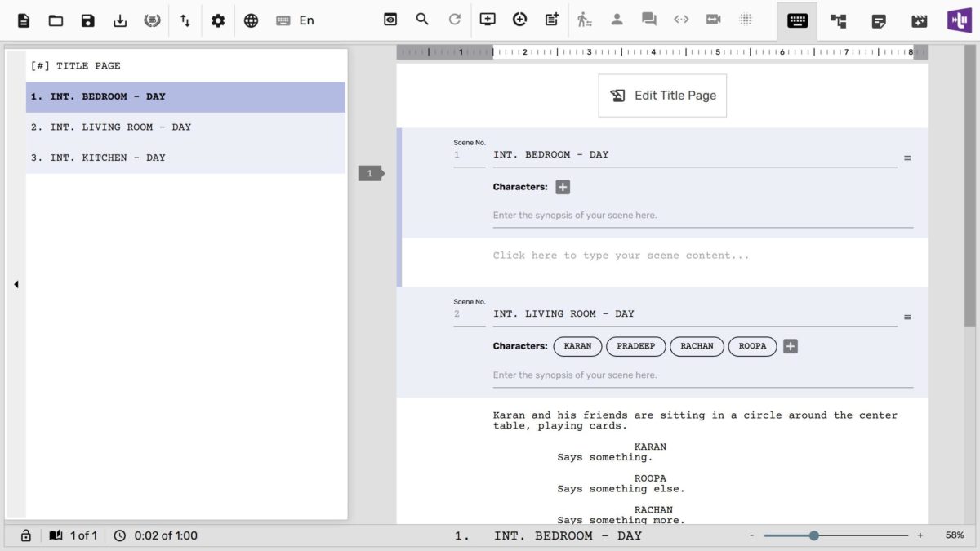
Task: Click the notes icon in toolbar
Action: pos(879,21)
